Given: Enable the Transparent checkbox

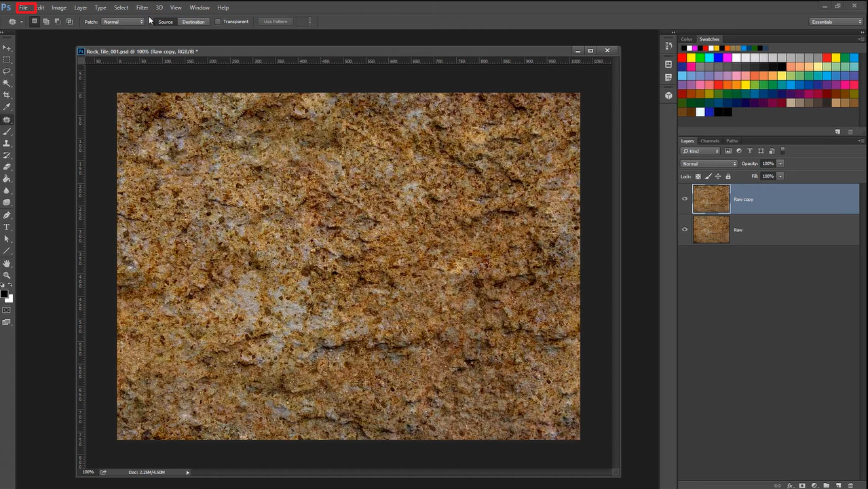Looking at the screenshot, I should click(x=218, y=22).
